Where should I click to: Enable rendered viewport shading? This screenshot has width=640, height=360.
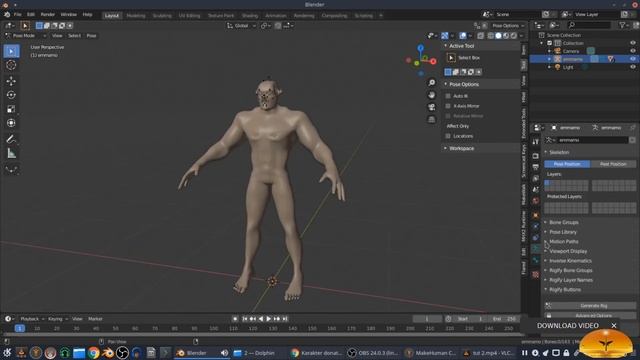[x=514, y=36]
